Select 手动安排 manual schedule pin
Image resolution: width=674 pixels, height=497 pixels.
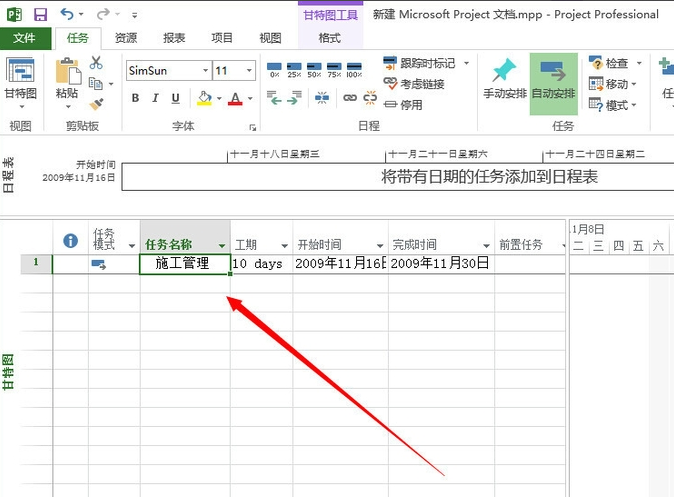pyautogui.click(x=505, y=80)
